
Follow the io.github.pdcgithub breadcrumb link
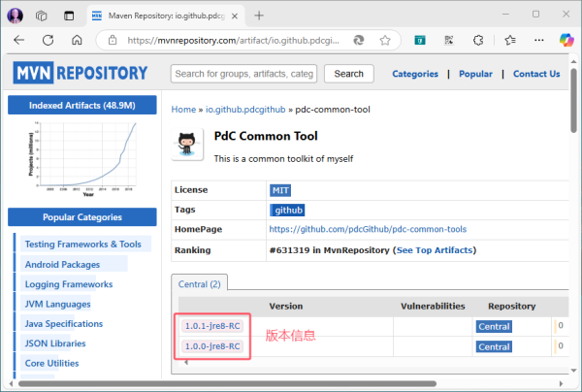coord(245,110)
